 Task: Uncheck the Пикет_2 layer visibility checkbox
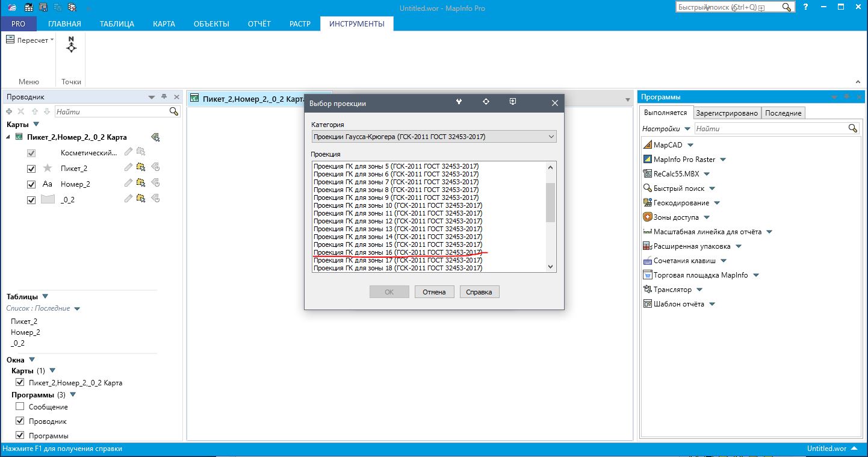31,169
